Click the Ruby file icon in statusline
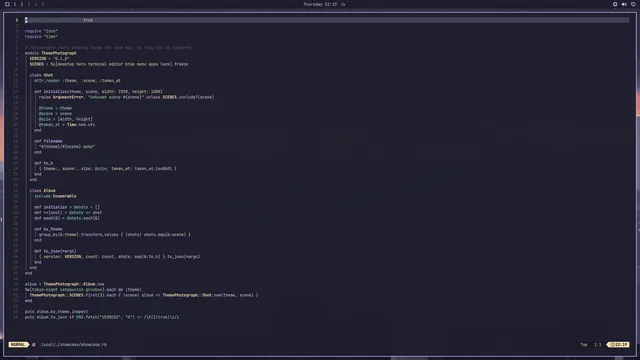Image resolution: width=640 pixels, height=360 pixels. [x=34, y=344]
